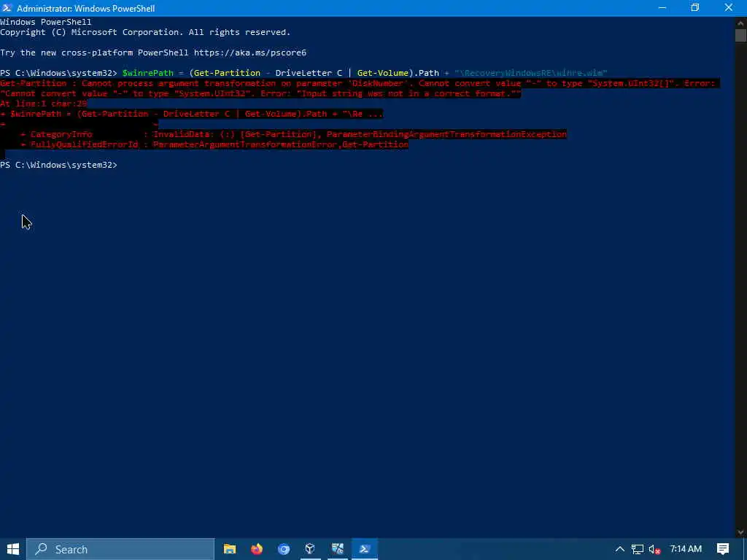
Task: Open File Explorer from the taskbar
Action: pyautogui.click(x=230, y=549)
